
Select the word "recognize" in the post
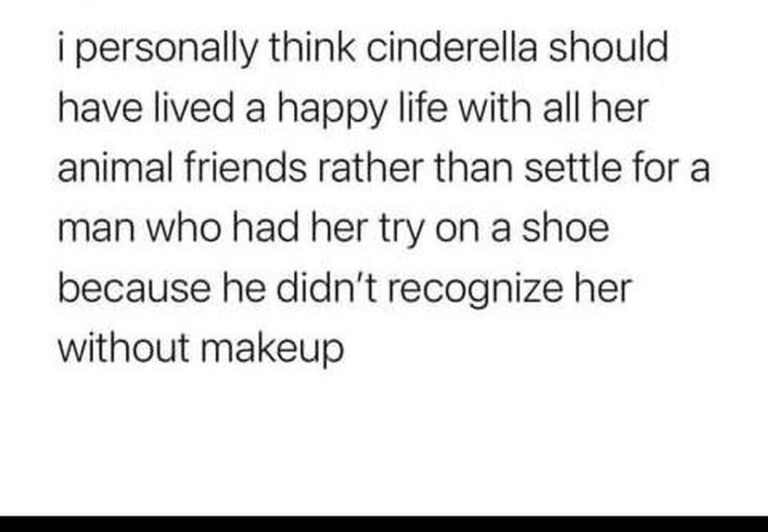pyautogui.click(x=475, y=291)
